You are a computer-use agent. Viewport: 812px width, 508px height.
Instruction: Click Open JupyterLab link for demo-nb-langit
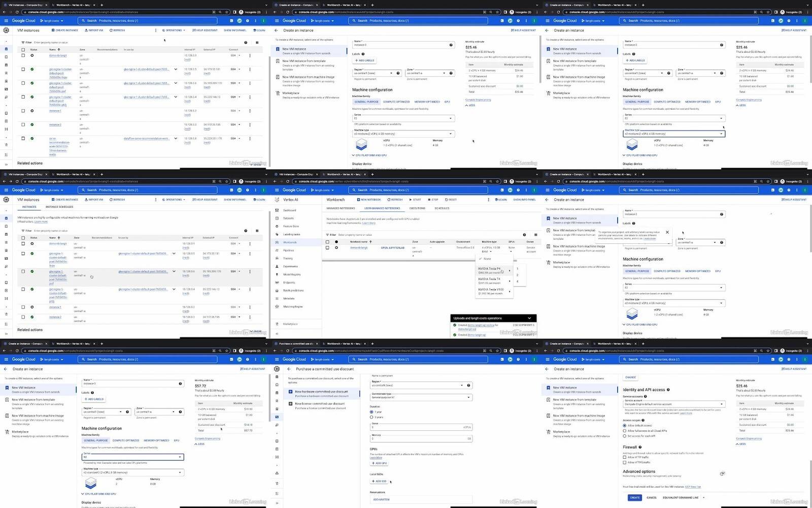pyautogui.click(x=393, y=247)
